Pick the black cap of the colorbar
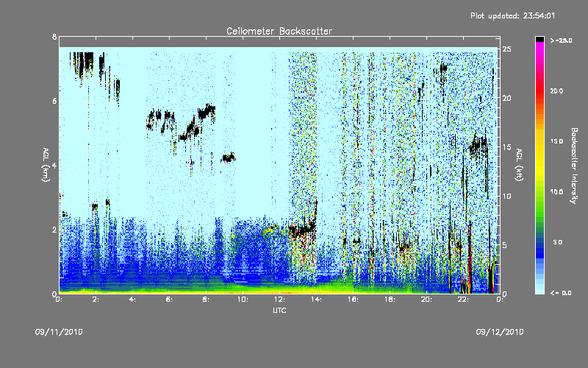Screen dimensions: 588x368 (539, 39)
